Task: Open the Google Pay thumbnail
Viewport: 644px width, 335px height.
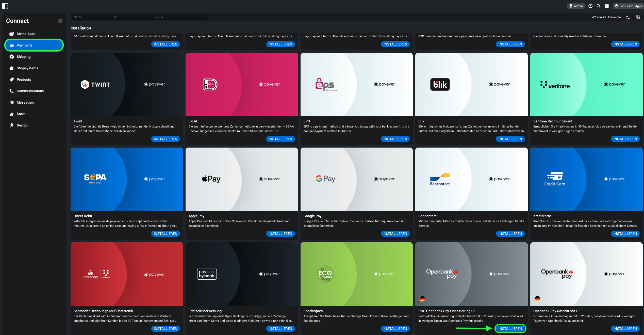Action: 356,179
